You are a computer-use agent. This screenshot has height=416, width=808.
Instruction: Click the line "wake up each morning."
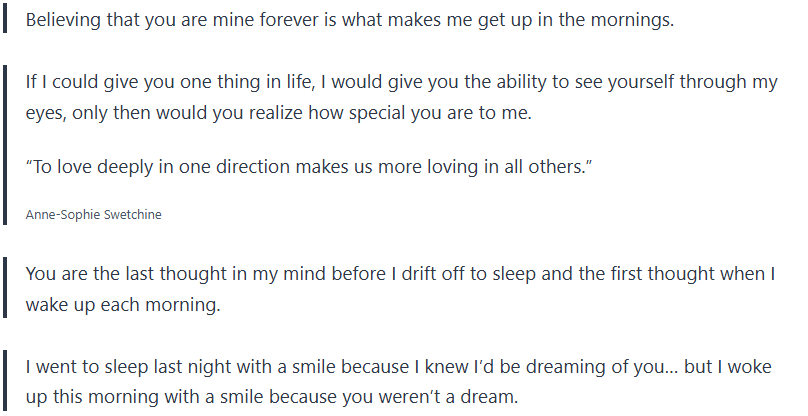click(x=122, y=304)
